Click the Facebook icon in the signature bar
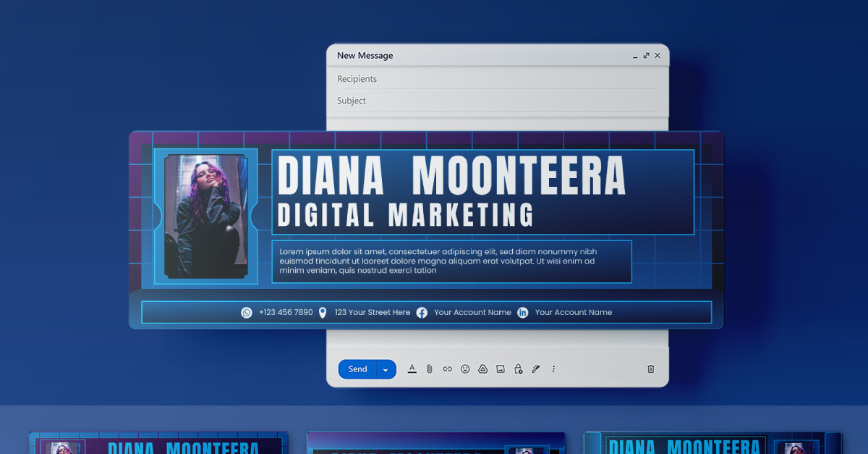868x454 pixels. click(422, 312)
